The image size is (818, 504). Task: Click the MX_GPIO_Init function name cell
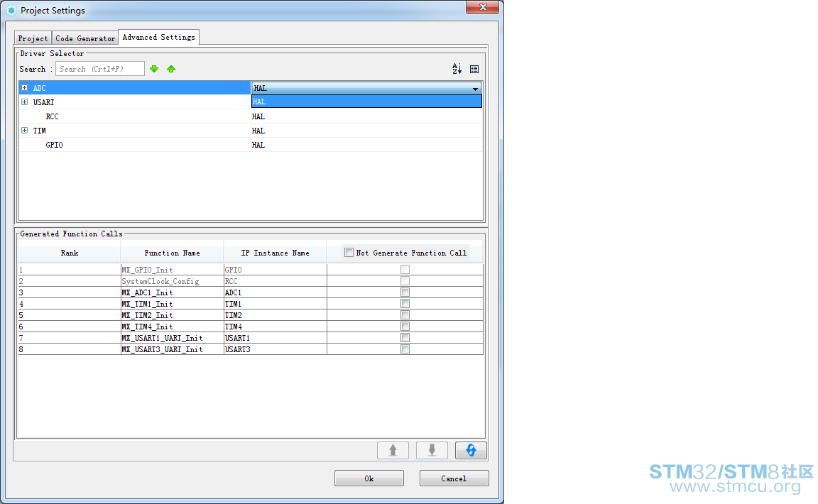172,270
